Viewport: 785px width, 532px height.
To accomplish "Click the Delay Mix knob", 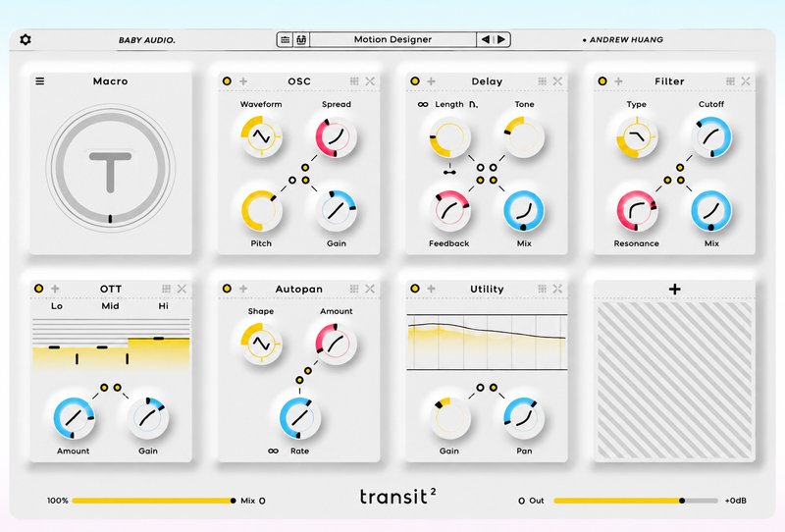I will 524,211.
